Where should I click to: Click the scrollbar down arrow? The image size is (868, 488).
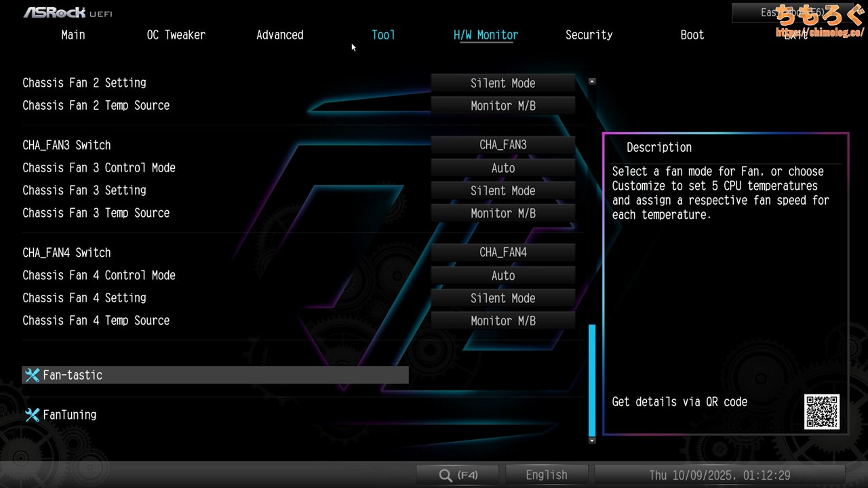click(592, 441)
